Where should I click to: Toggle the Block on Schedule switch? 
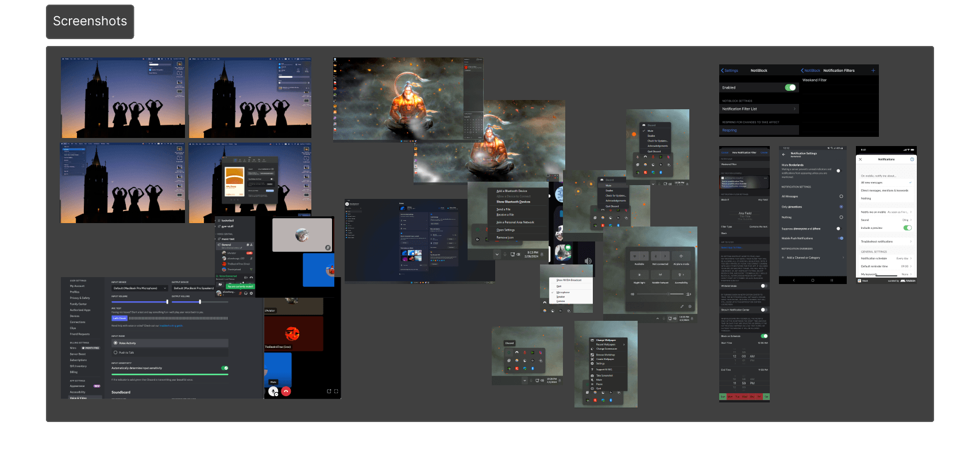tap(764, 336)
